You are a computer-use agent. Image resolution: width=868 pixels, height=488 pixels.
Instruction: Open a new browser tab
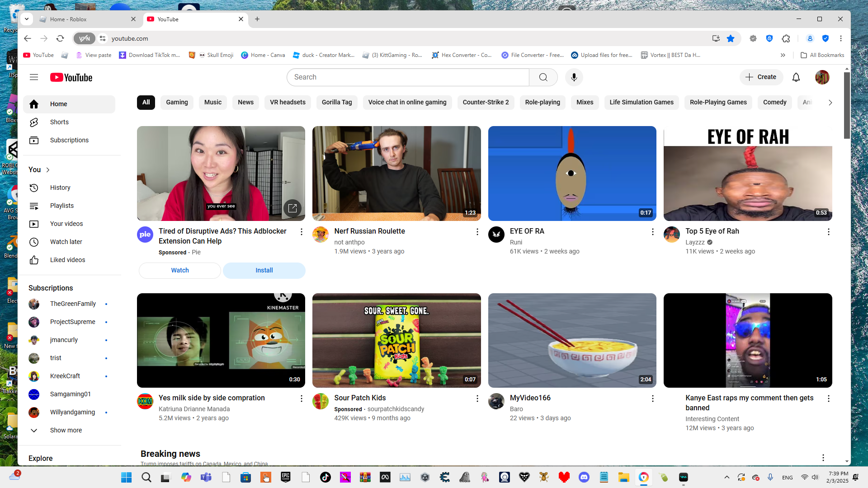[257, 19]
